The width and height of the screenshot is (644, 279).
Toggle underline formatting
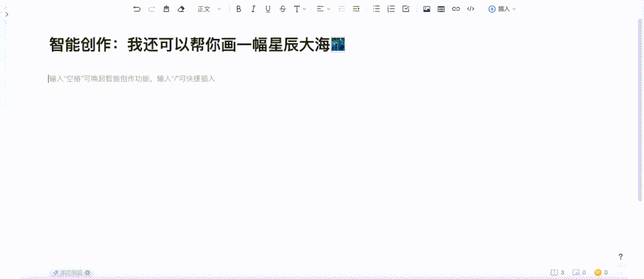268,9
